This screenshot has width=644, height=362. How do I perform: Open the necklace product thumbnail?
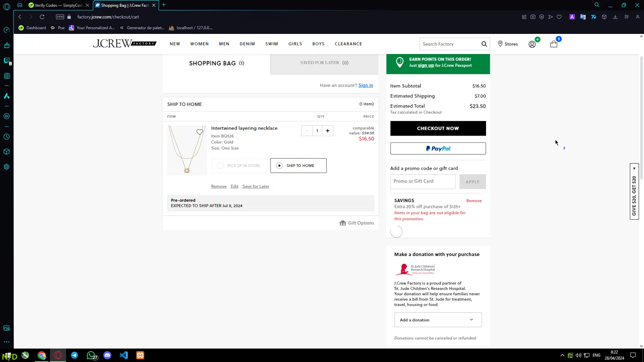[187, 150]
